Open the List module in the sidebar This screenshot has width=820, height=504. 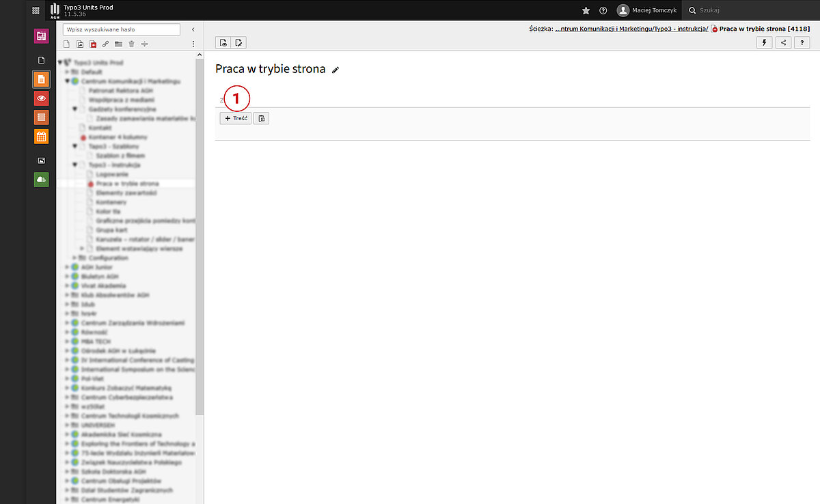tap(42, 117)
